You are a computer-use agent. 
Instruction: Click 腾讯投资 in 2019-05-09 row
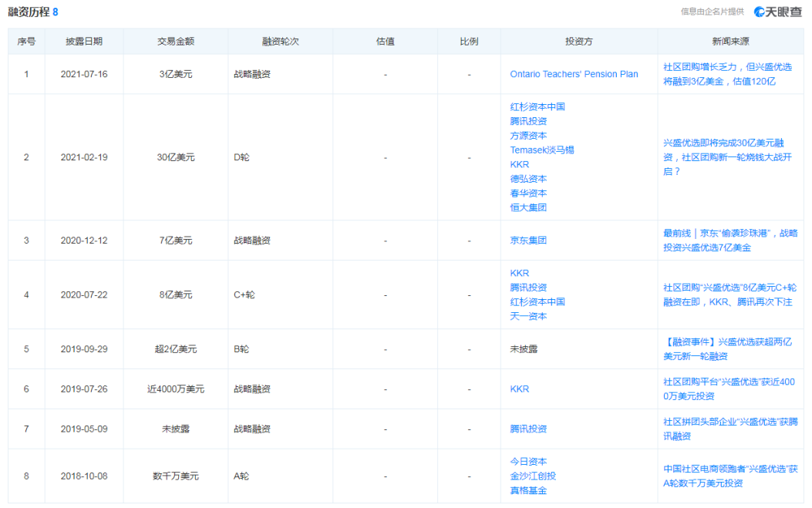coord(528,429)
